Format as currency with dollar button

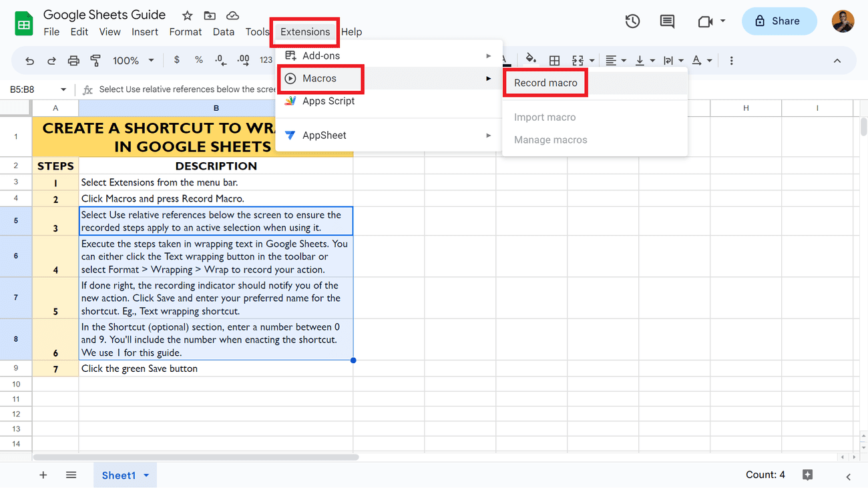(x=176, y=60)
